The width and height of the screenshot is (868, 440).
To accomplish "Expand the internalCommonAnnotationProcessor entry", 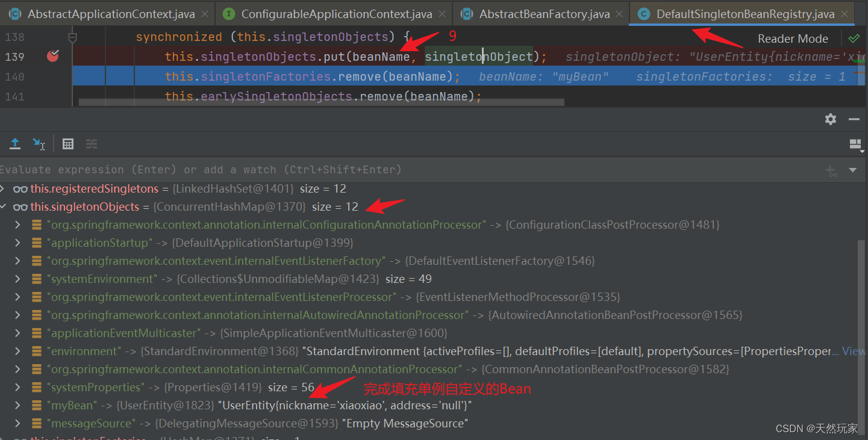I will (17, 369).
